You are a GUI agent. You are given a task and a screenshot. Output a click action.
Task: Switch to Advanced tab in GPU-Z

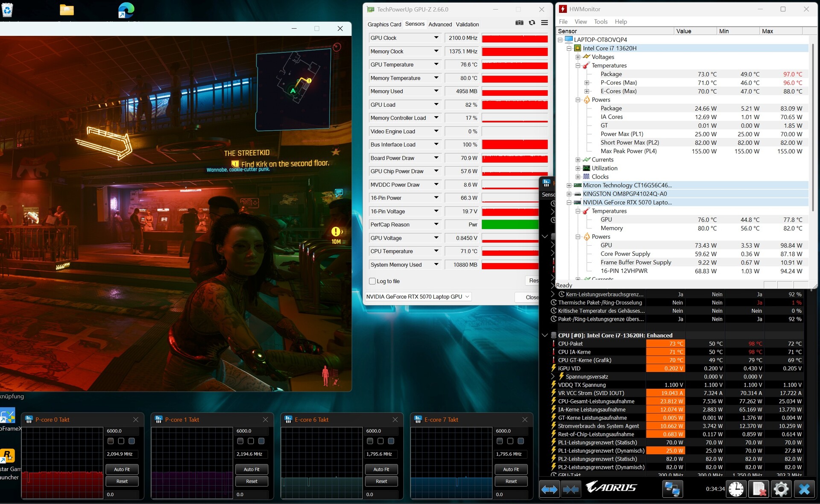440,24
